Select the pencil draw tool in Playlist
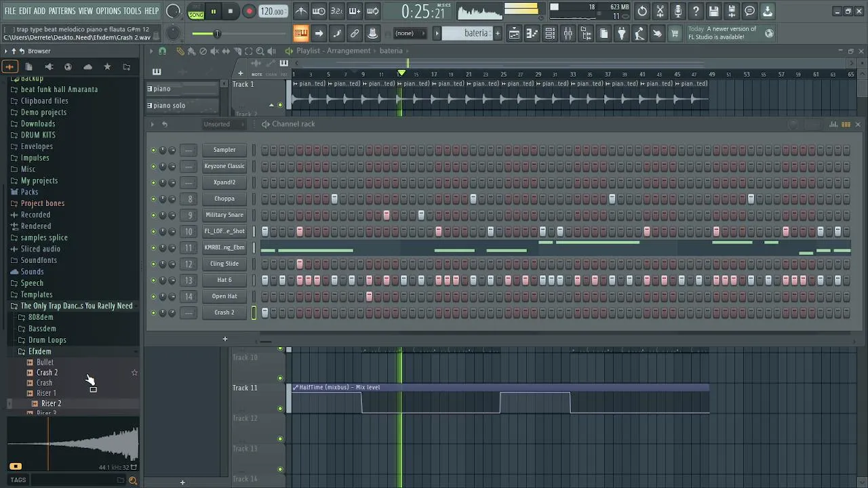868x488 pixels. [180, 51]
